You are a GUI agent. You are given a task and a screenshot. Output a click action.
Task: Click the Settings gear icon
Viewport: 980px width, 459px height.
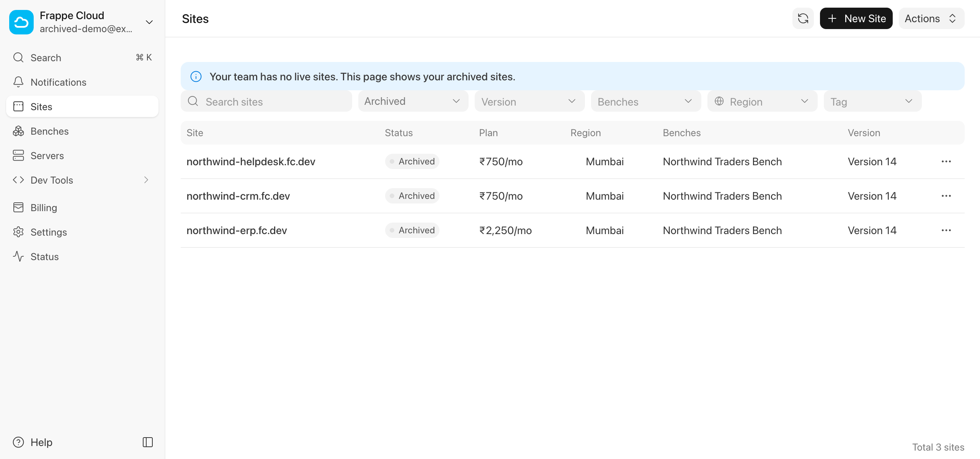click(18, 232)
